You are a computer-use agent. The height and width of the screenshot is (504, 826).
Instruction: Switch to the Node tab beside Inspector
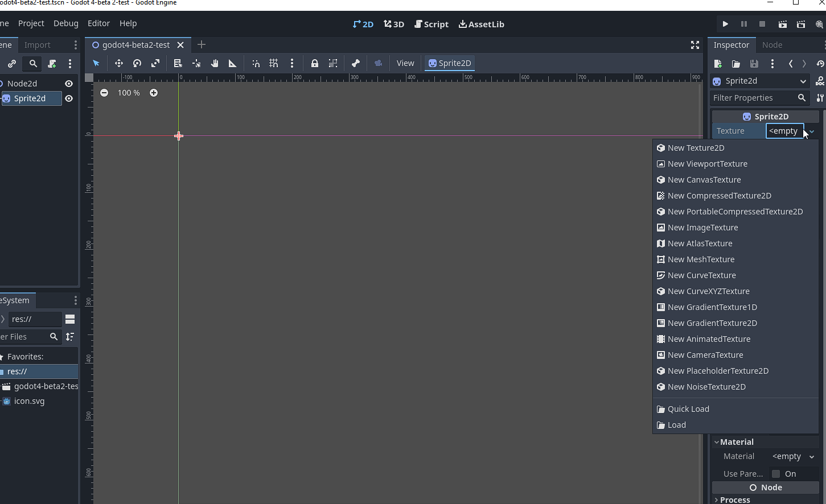tap(772, 45)
